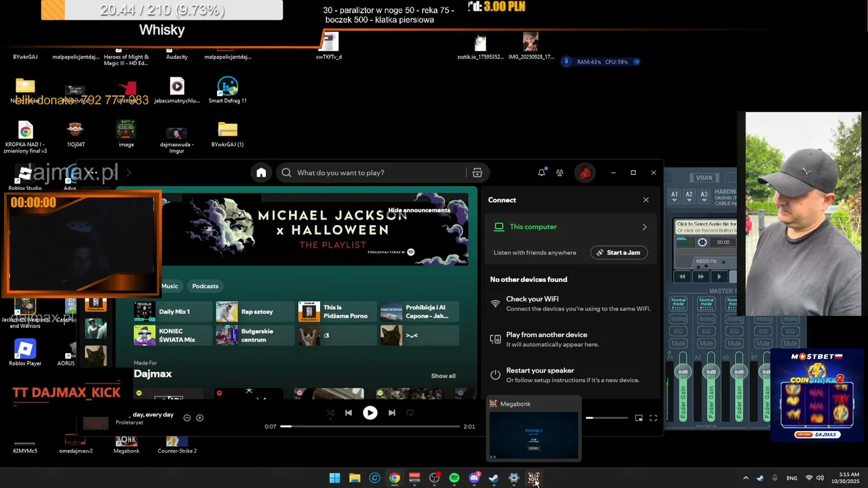Click Spotify play button
The height and width of the screenshot is (488, 868).
pyautogui.click(x=370, y=413)
